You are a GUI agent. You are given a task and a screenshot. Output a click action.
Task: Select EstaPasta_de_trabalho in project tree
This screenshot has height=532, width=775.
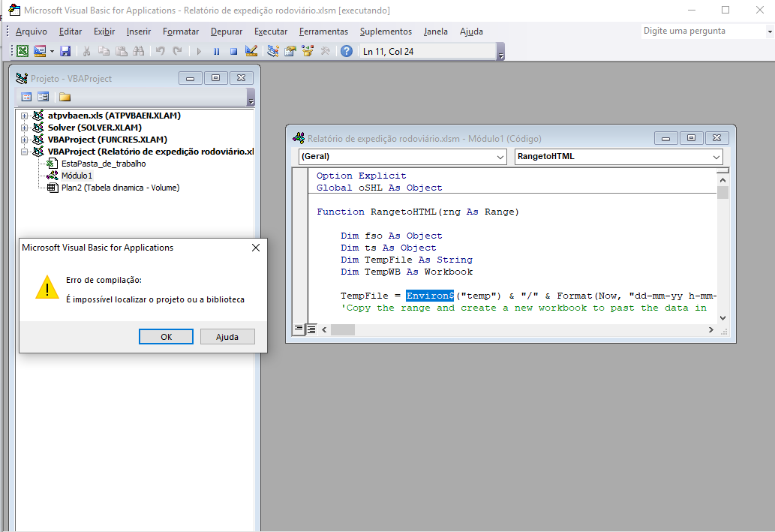click(104, 164)
